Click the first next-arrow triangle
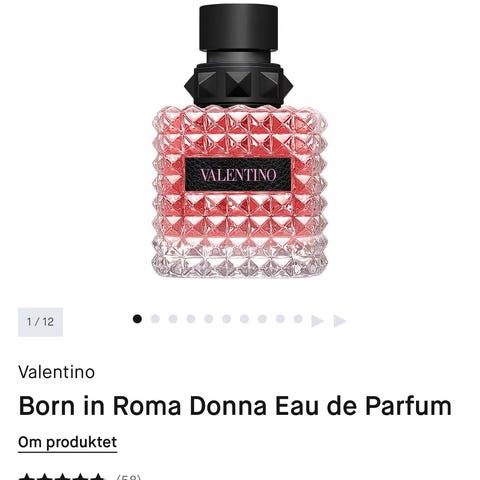This screenshot has height=480, width=480. [317, 321]
